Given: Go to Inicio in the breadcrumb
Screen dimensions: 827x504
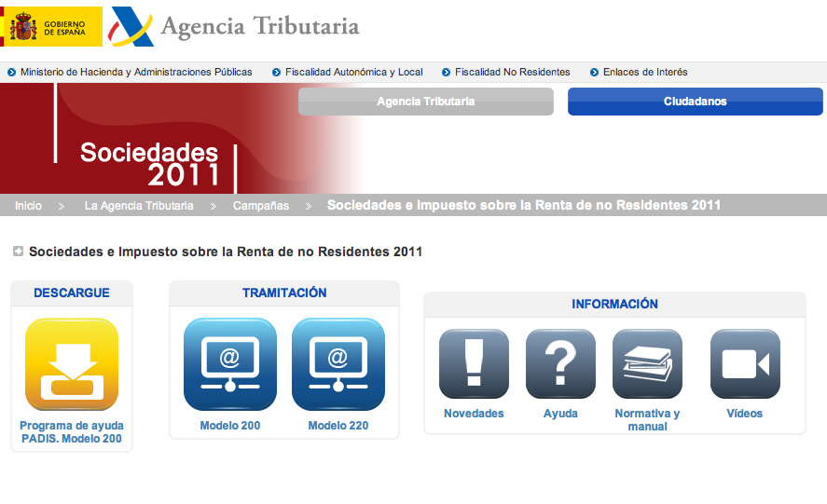Looking at the screenshot, I should pyautogui.click(x=28, y=206).
